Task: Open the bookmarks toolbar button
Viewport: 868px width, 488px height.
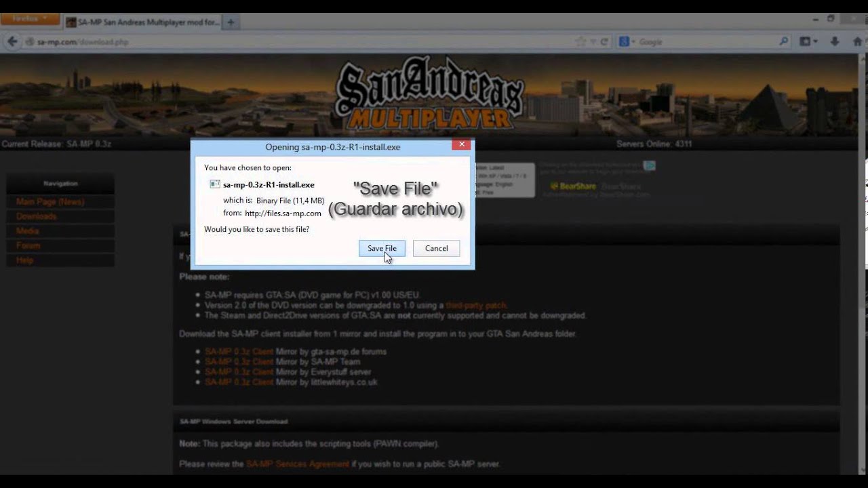Action: click(809, 41)
